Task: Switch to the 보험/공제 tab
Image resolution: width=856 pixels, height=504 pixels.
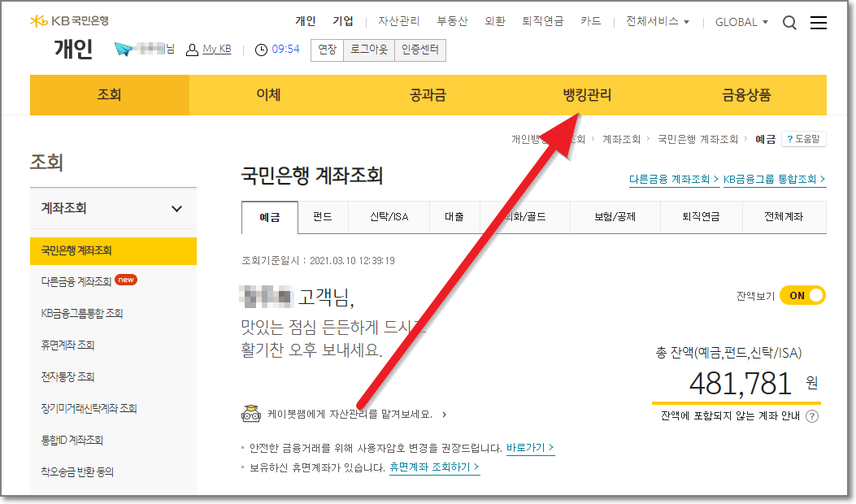Action: point(615,217)
